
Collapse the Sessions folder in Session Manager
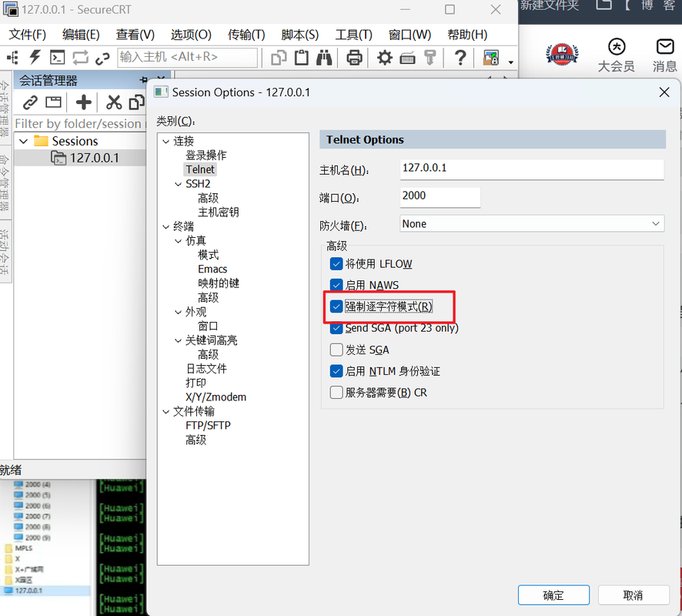24,142
